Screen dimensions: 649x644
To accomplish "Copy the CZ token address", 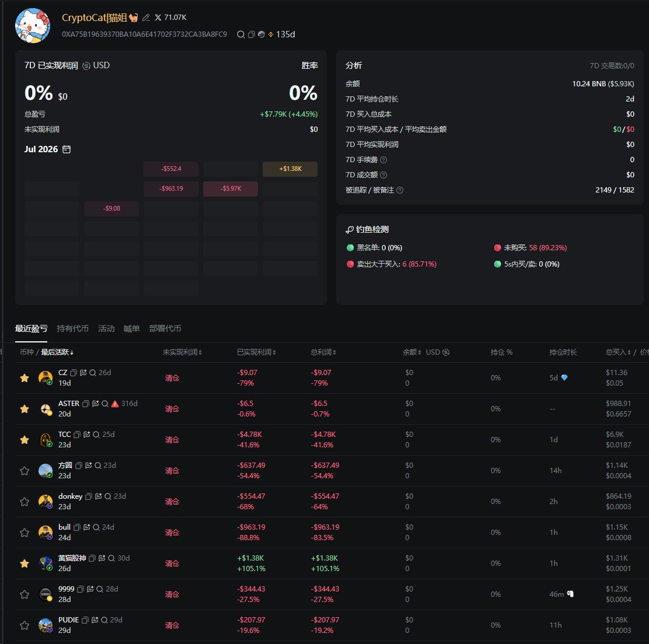I will (x=74, y=373).
